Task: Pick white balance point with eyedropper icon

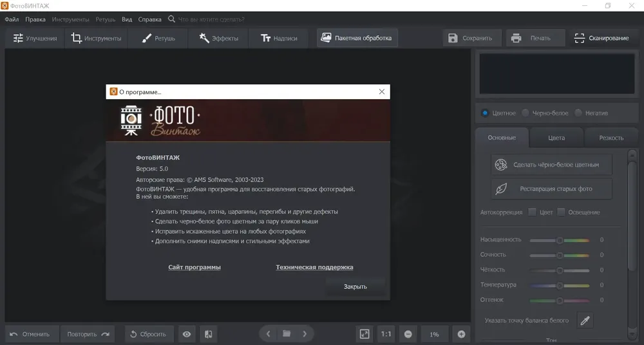Action: 585,321
